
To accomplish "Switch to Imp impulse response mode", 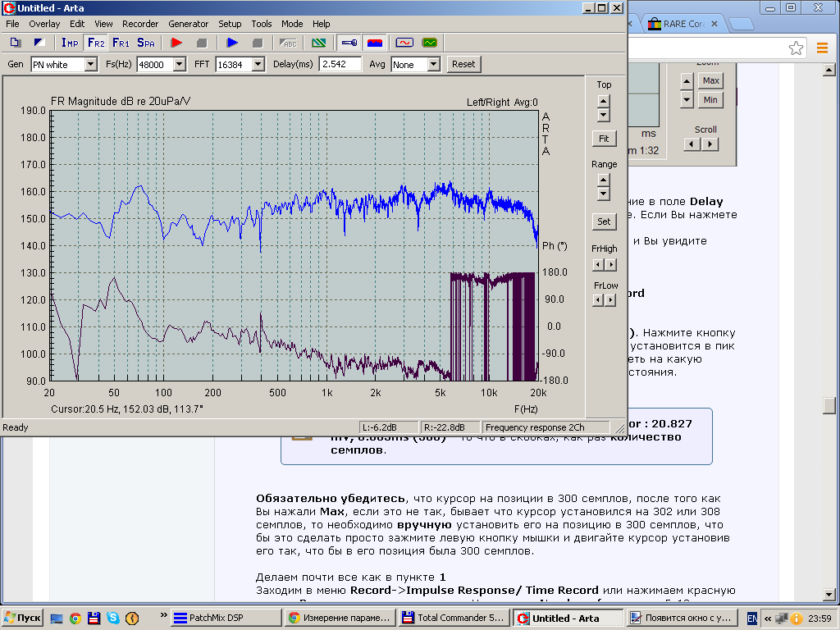I will pos(70,43).
